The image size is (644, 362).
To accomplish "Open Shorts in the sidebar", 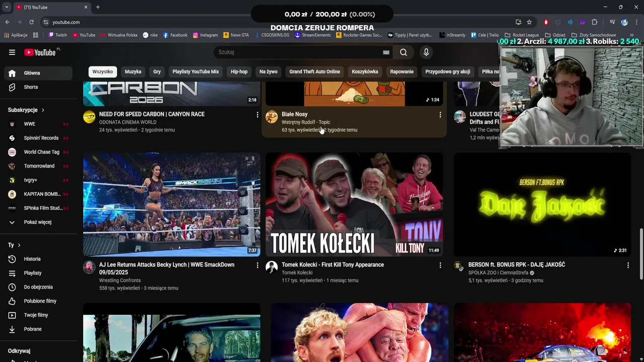I will (38, 87).
